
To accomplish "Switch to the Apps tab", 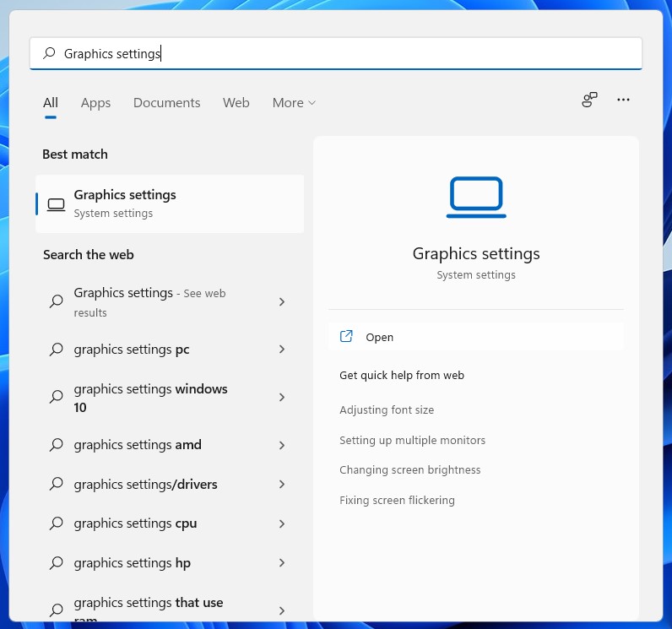I will (95, 103).
